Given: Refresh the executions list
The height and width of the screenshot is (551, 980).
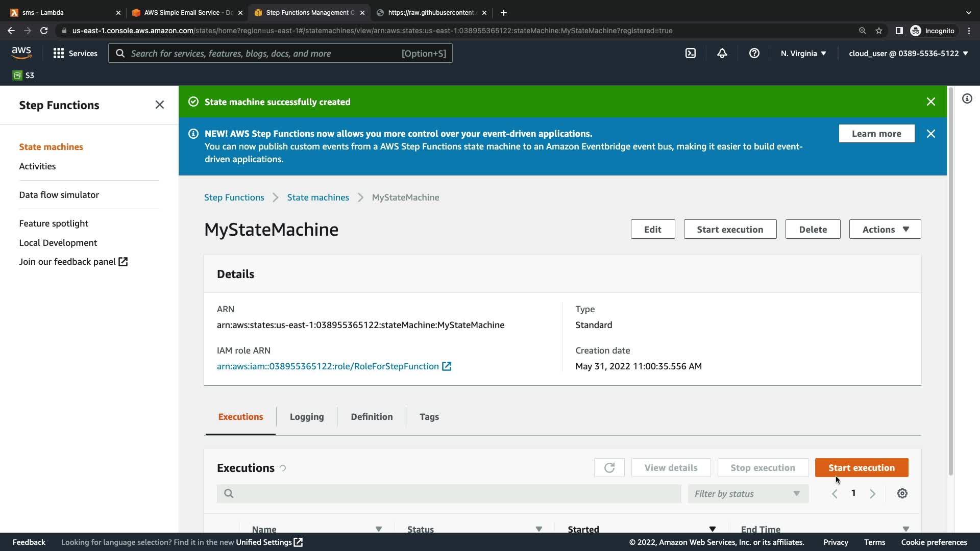Looking at the screenshot, I should (x=609, y=468).
